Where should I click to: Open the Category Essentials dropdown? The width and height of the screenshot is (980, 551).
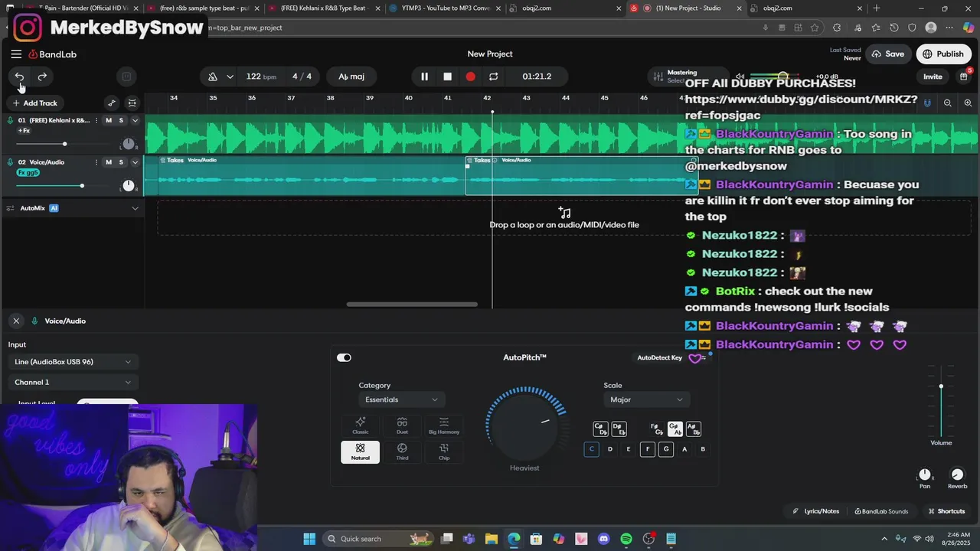coord(402,399)
